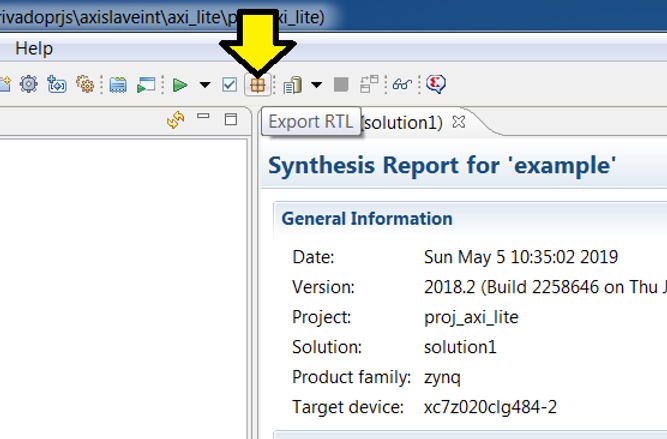Click the Solution value solution1
667x439 pixels.
[x=460, y=347]
